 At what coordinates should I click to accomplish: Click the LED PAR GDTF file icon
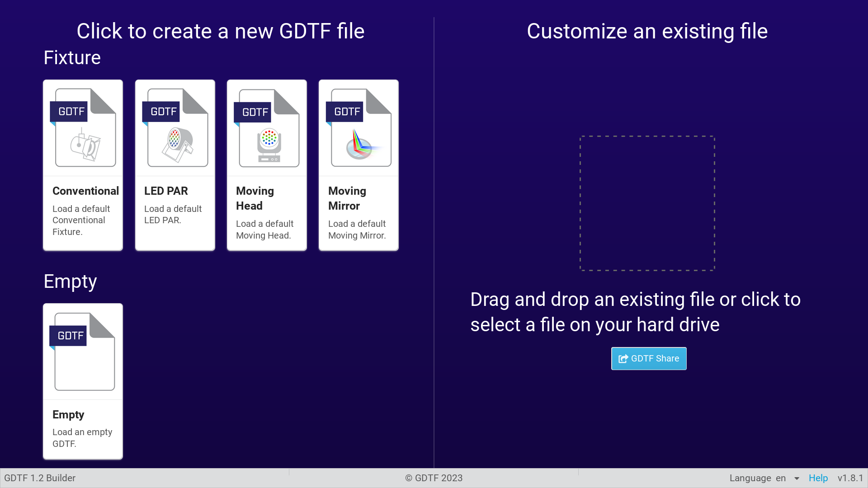[175, 128]
